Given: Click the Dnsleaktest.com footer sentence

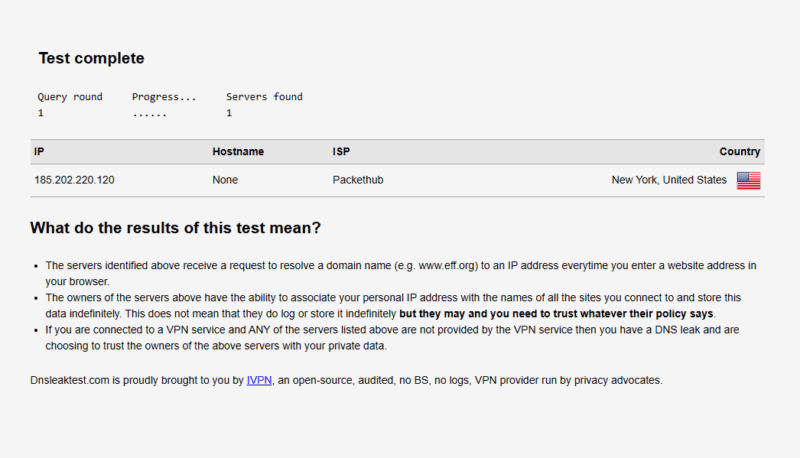Looking at the screenshot, I should click(346, 380).
